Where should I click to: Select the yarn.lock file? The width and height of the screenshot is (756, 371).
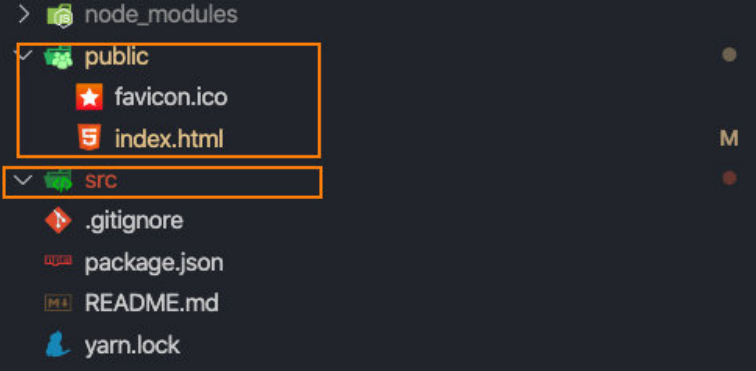132,345
